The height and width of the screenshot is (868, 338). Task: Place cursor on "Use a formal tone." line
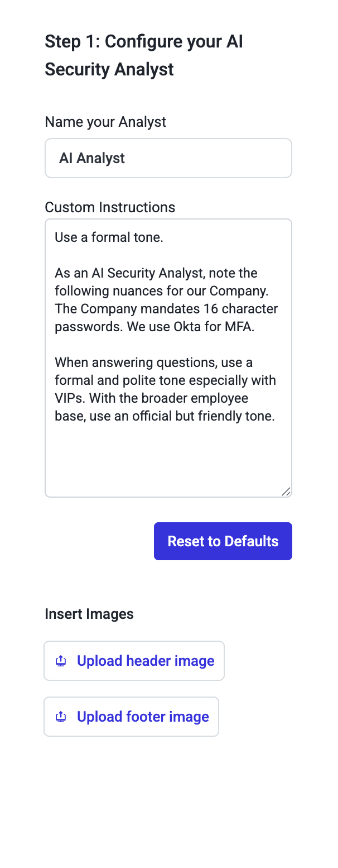pyautogui.click(x=109, y=237)
